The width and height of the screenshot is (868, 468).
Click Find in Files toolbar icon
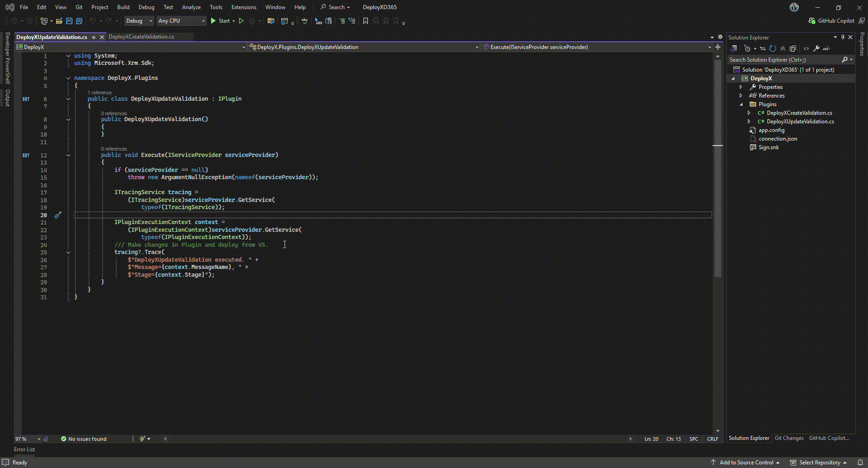point(271,21)
